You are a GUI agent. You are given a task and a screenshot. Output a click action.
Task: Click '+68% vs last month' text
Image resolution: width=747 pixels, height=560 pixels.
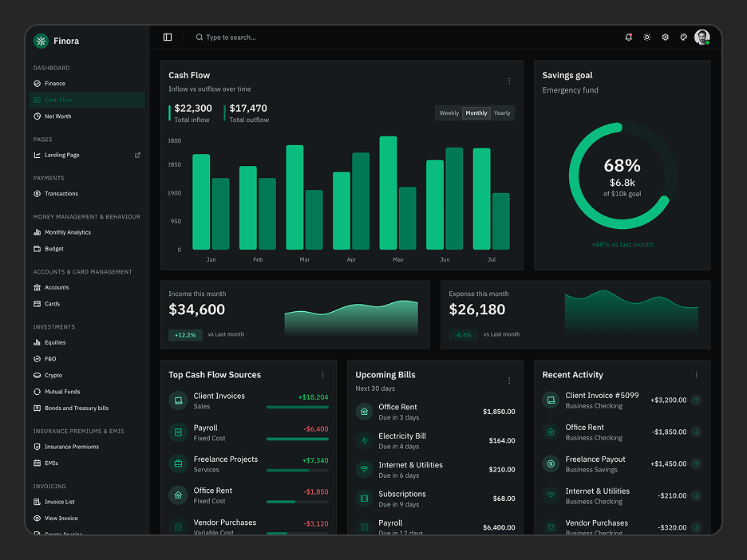coord(622,244)
